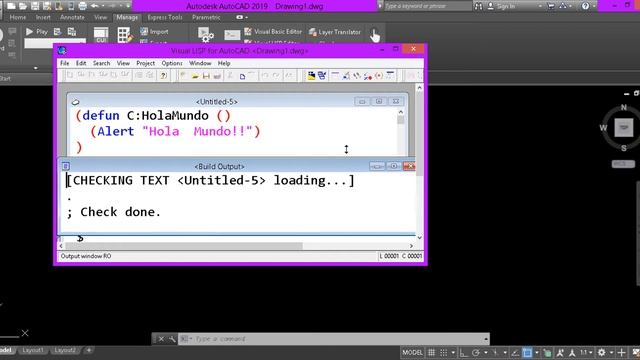Open the Help menu in Visual LISP
The image size is (640, 360).
(224, 63)
